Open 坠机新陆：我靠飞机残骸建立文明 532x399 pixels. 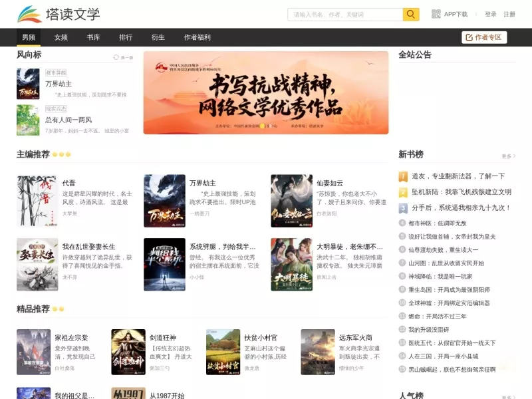click(x=462, y=192)
